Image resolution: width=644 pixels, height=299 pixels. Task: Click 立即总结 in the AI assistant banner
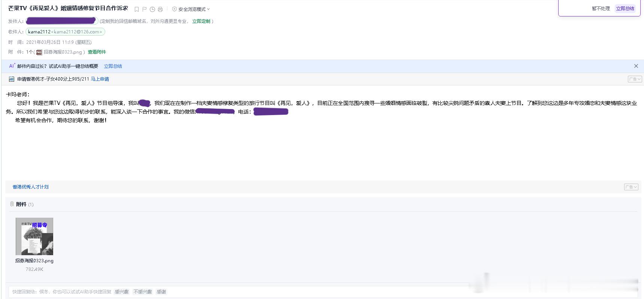tap(113, 66)
